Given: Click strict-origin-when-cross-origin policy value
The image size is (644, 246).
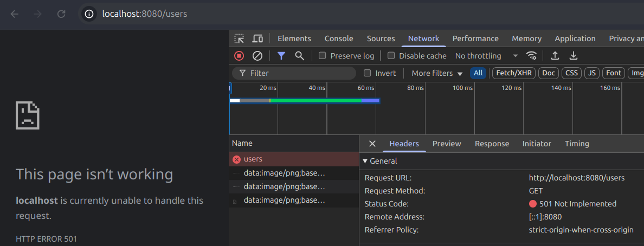Looking at the screenshot, I should coord(581,230).
